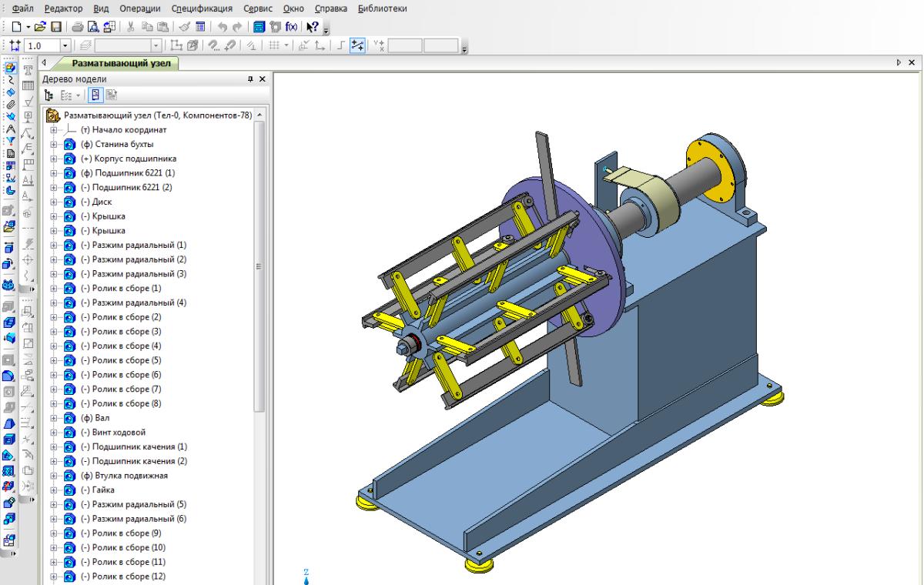Save the document with the diskette icon
Viewport: 924px width, 585px height.
coord(56,27)
